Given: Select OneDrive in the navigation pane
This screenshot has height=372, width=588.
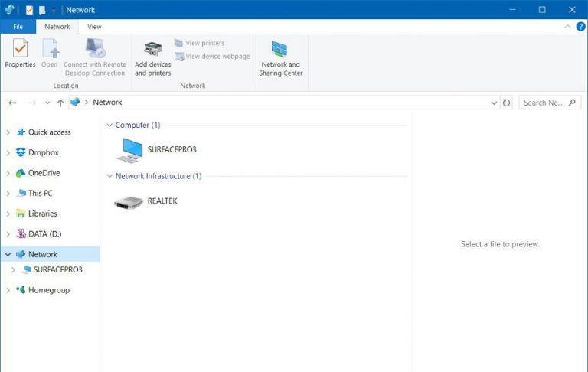Looking at the screenshot, I should (x=44, y=172).
